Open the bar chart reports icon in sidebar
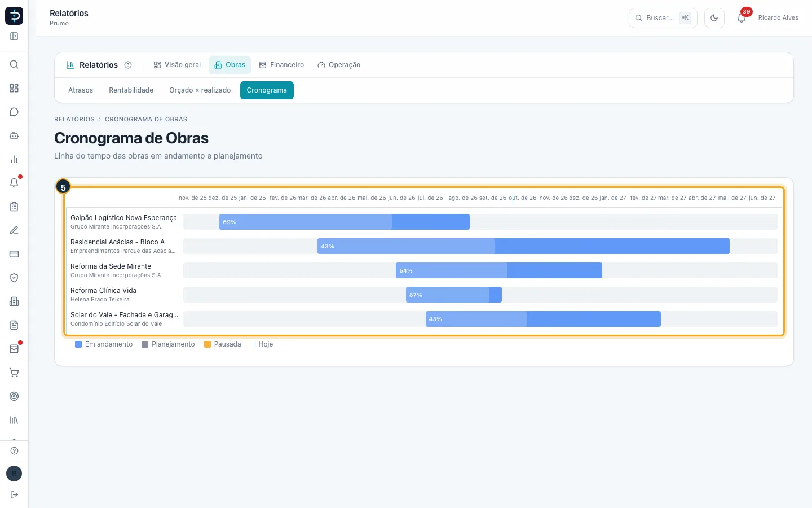 pyautogui.click(x=14, y=159)
